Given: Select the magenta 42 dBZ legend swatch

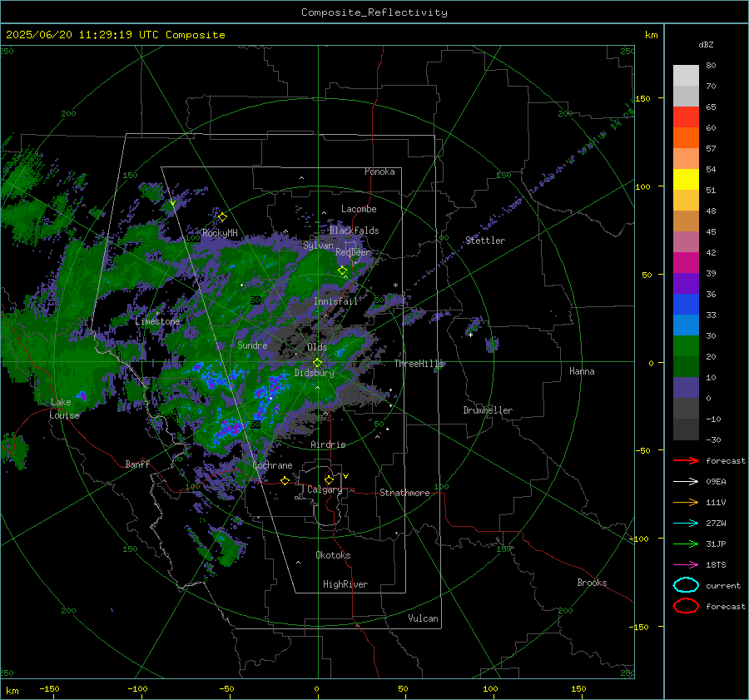Looking at the screenshot, I should coord(686,262).
